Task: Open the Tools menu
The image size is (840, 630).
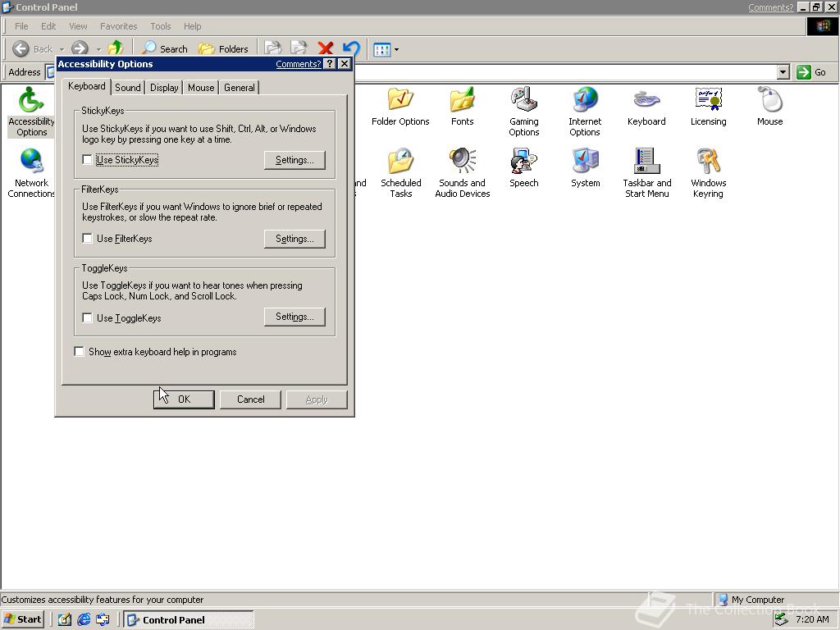Action: point(160,26)
